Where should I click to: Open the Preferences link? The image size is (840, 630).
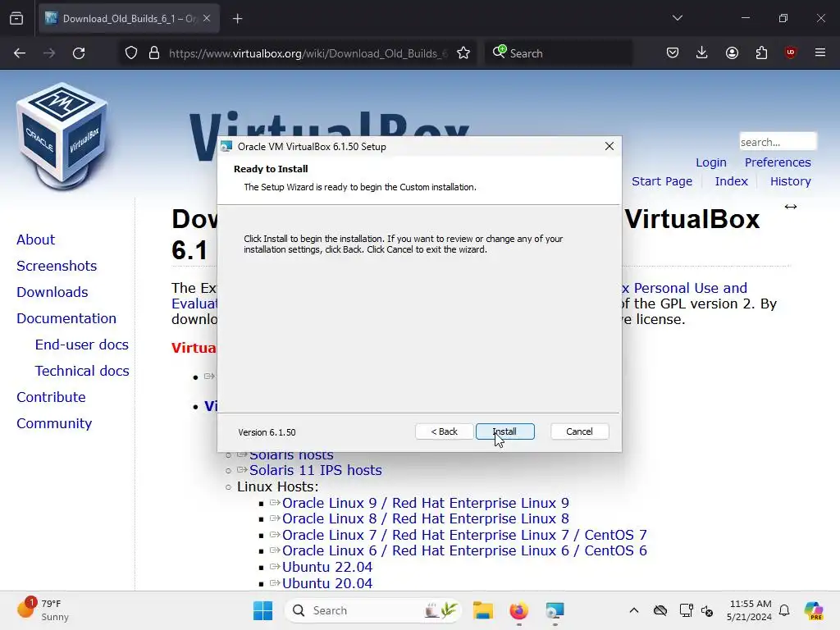(x=778, y=162)
